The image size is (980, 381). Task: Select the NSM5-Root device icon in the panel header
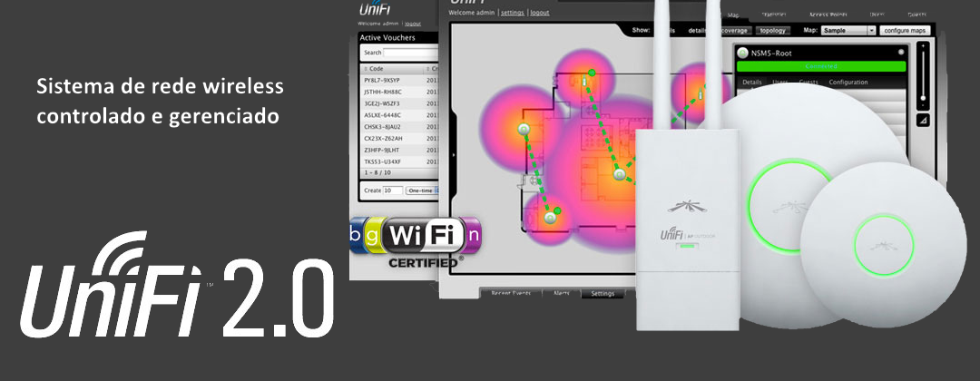(x=743, y=54)
